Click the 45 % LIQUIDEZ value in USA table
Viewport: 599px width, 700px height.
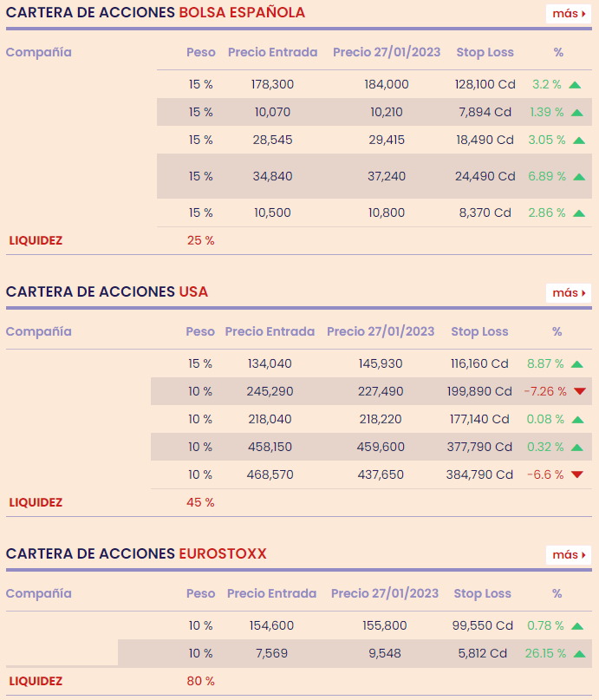(x=200, y=502)
